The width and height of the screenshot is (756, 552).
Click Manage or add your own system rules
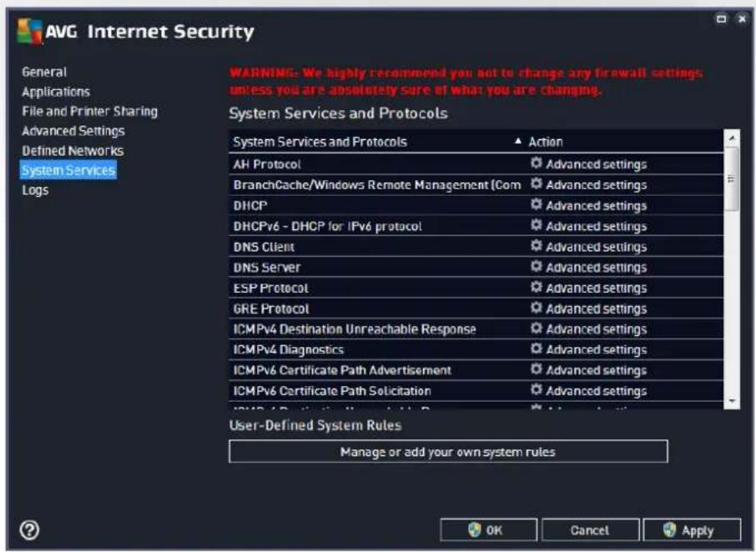[x=448, y=451]
